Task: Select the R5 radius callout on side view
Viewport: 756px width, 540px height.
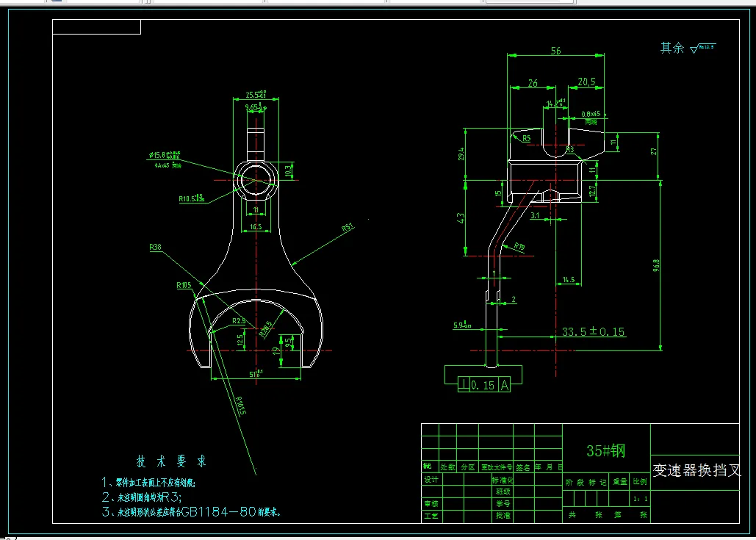Action: (x=526, y=137)
